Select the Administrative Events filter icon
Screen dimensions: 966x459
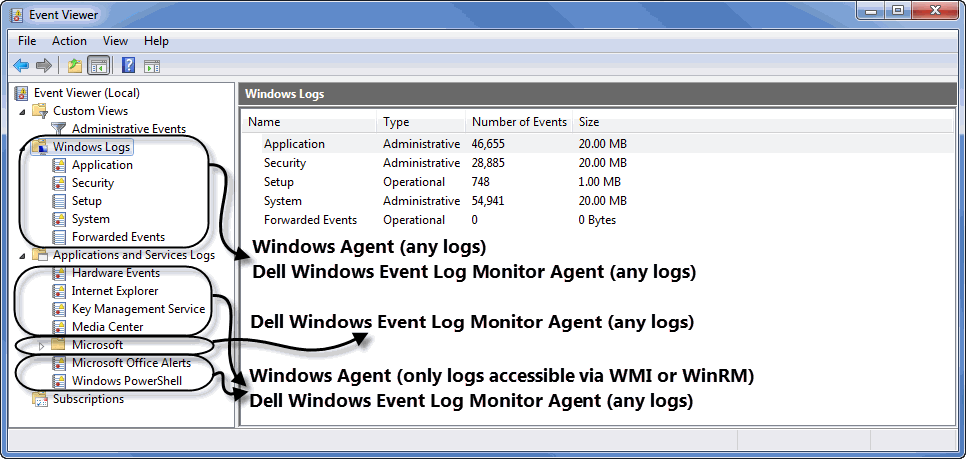59,129
